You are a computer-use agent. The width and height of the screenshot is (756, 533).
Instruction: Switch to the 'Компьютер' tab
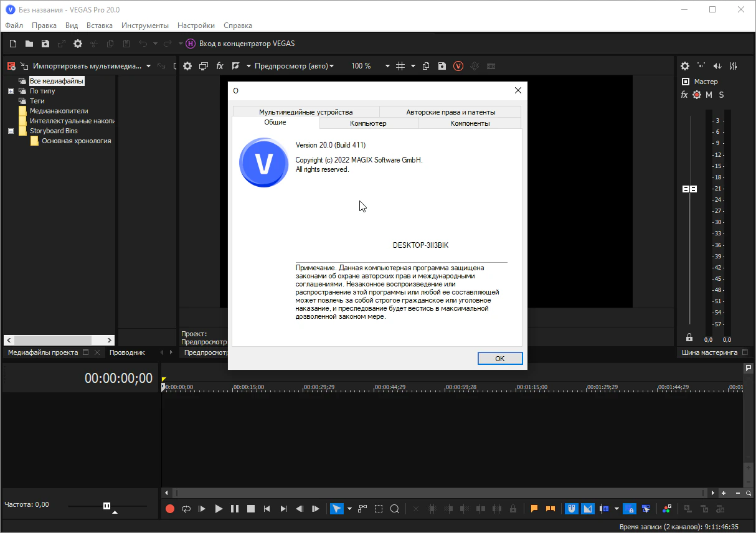pyautogui.click(x=368, y=123)
